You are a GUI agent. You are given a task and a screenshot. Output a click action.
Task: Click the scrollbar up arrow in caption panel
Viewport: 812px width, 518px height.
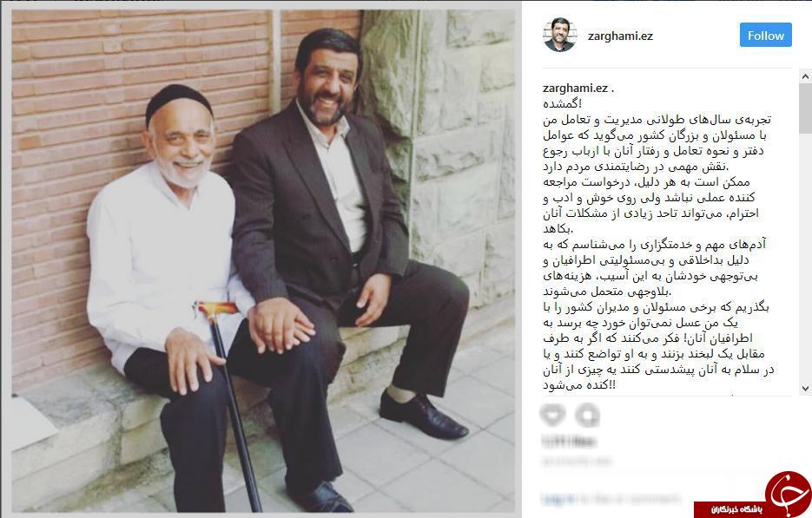click(805, 76)
